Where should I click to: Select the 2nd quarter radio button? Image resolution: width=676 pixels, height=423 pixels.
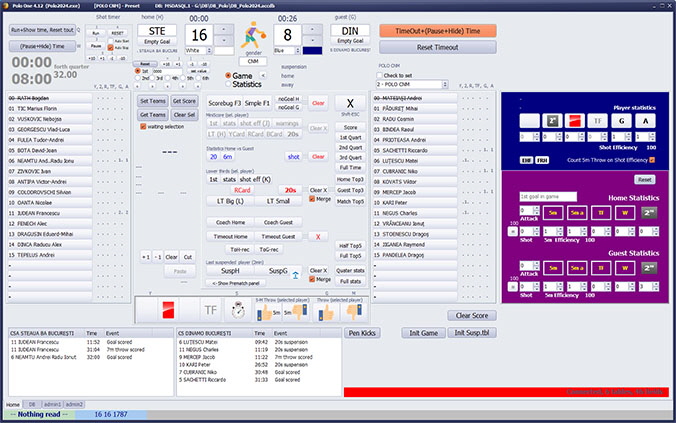tap(138, 78)
